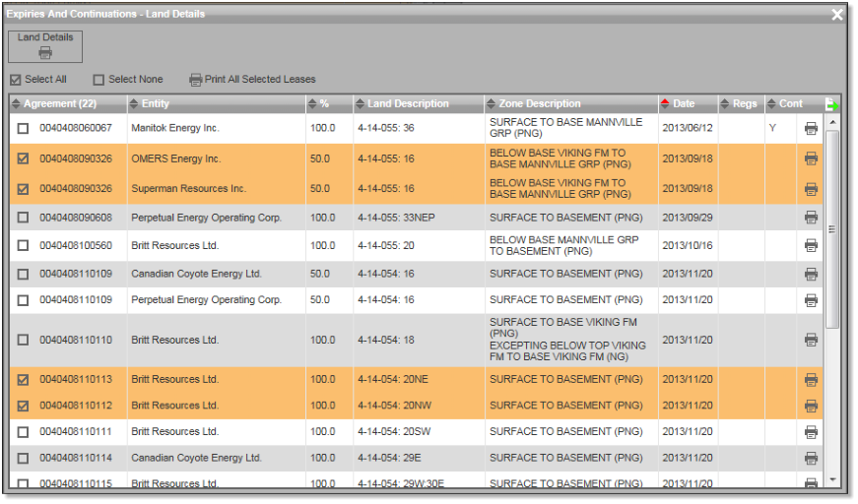Tick checkbox for agreement 0040408100560
The width and height of the screenshot is (858, 504).
click(23, 245)
